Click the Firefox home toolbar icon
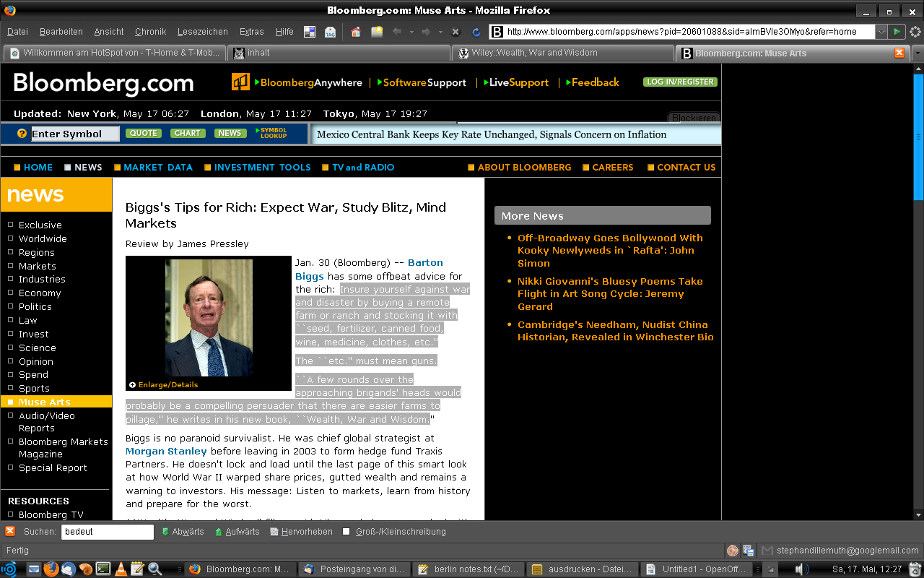Screen dimensions: 924x578 pyautogui.click(x=355, y=32)
